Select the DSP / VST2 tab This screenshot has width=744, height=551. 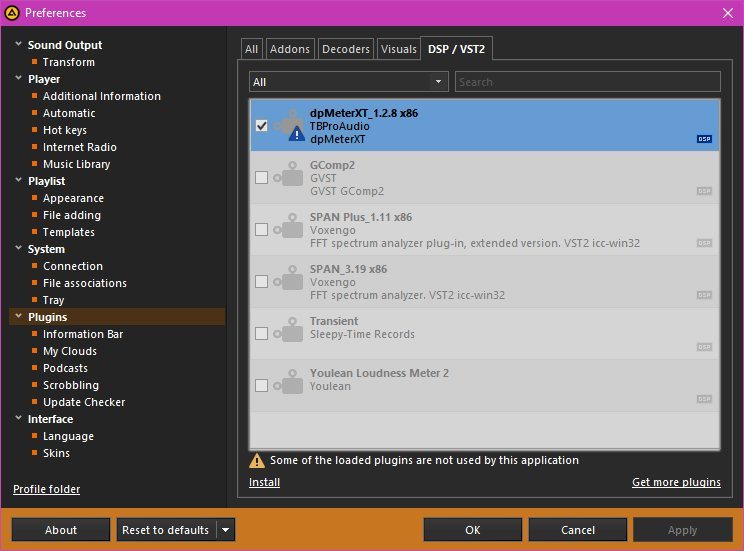[x=456, y=48]
